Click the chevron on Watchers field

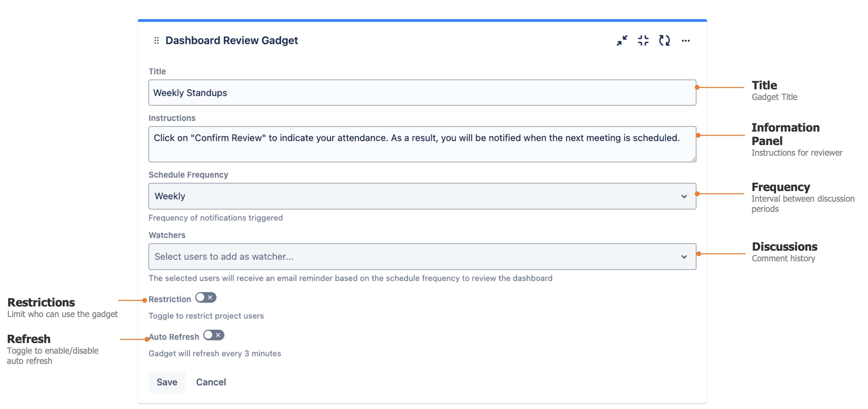click(x=684, y=257)
